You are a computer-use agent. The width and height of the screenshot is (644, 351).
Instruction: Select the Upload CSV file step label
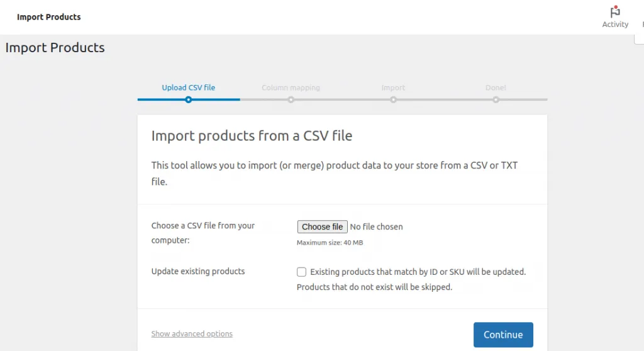188,87
